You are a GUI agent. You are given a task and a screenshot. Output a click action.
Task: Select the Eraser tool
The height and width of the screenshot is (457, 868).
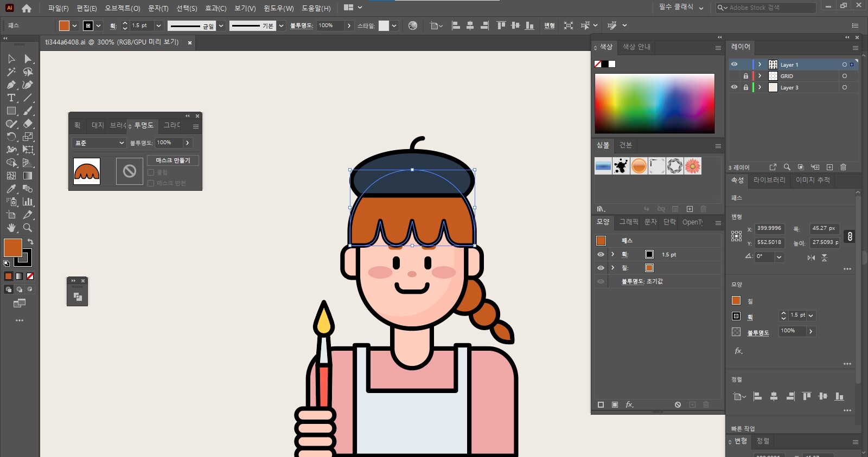(28, 124)
